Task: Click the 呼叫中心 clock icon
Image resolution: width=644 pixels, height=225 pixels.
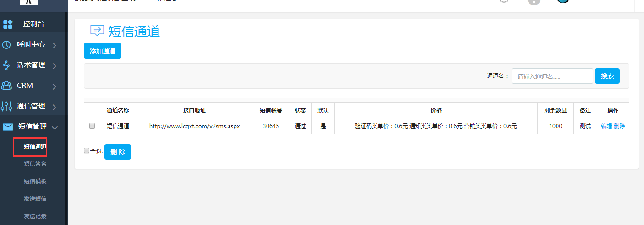Action: click(x=7, y=45)
